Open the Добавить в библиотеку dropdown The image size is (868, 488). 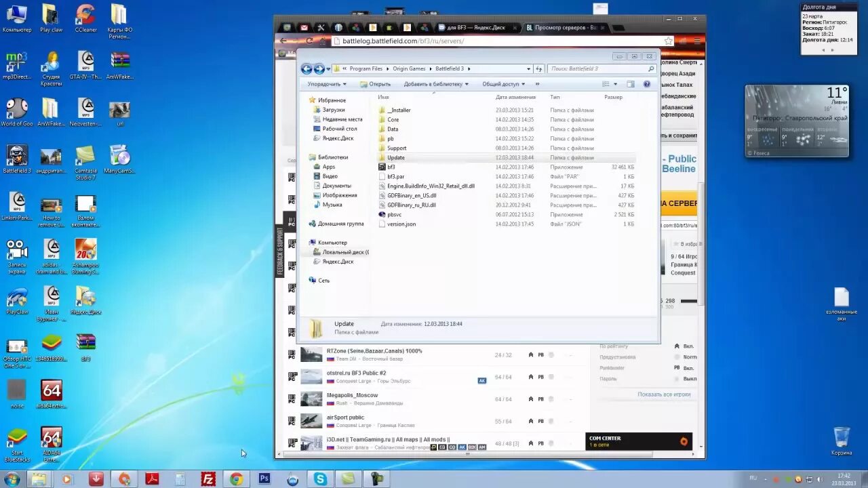(x=436, y=84)
